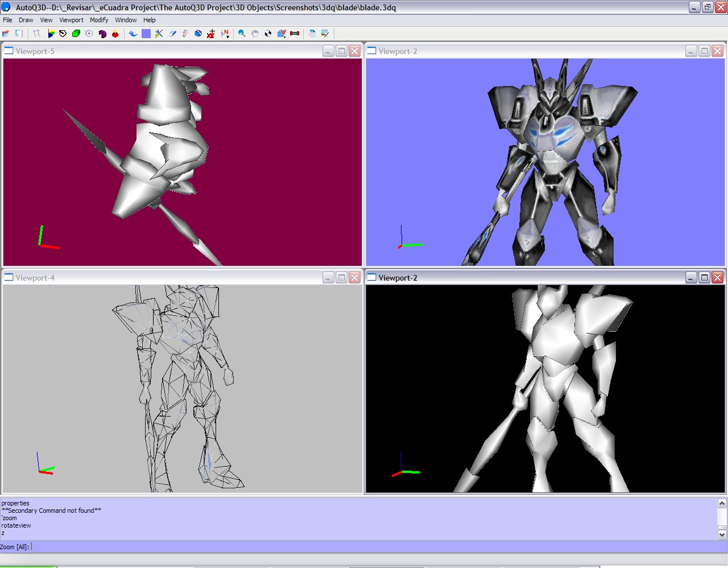Select the hand pan tool icon

pyautogui.click(x=255, y=34)
